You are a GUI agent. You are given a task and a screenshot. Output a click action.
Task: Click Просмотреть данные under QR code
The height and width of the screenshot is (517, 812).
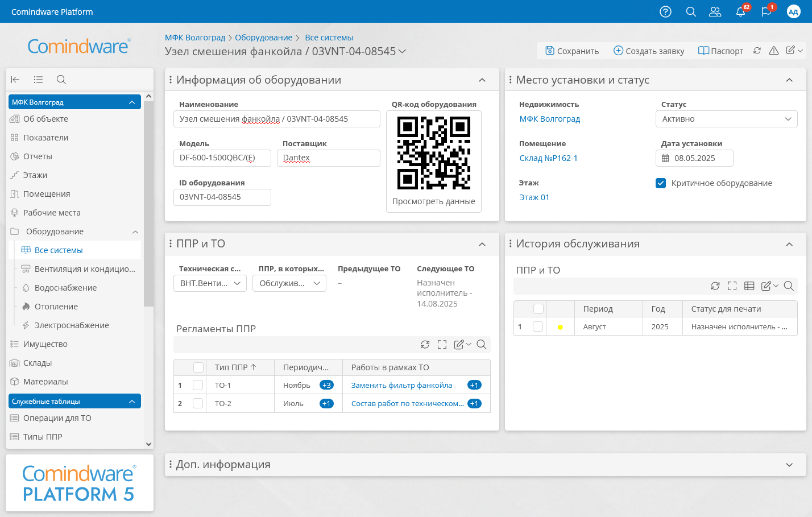point(434,201)
